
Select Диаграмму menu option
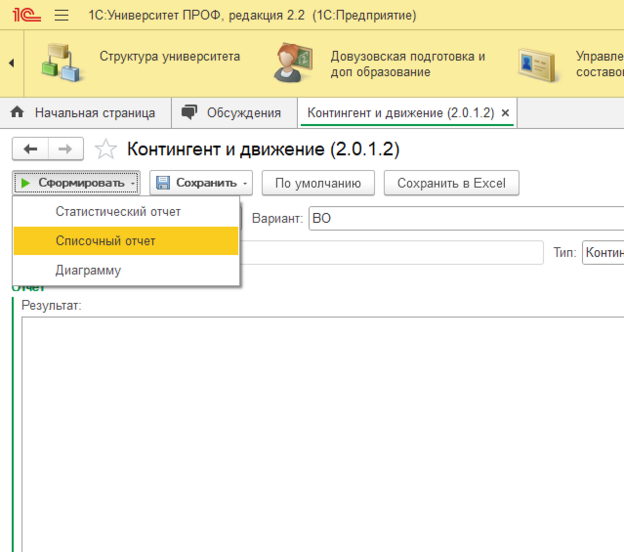pos(88,270)
